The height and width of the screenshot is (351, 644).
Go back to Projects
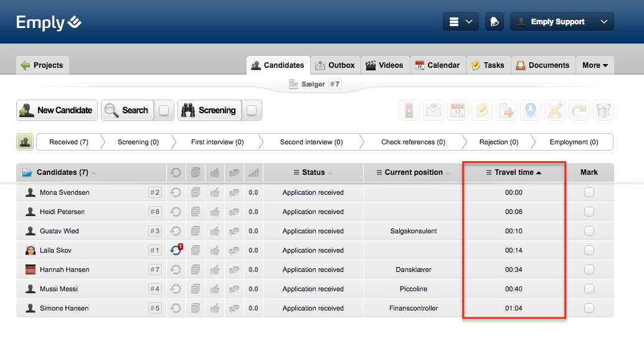[42, 65]
